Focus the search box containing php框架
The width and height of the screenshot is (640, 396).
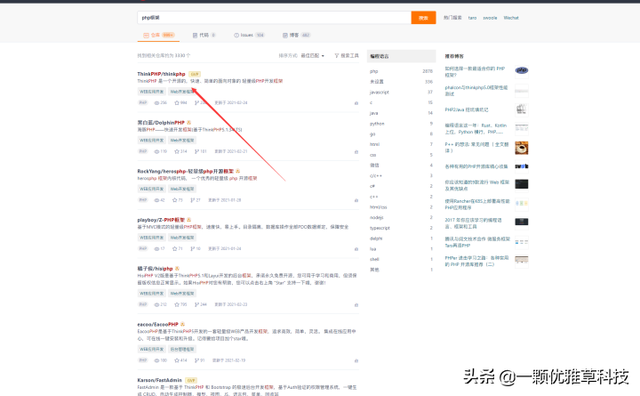[x=274, y=18]
